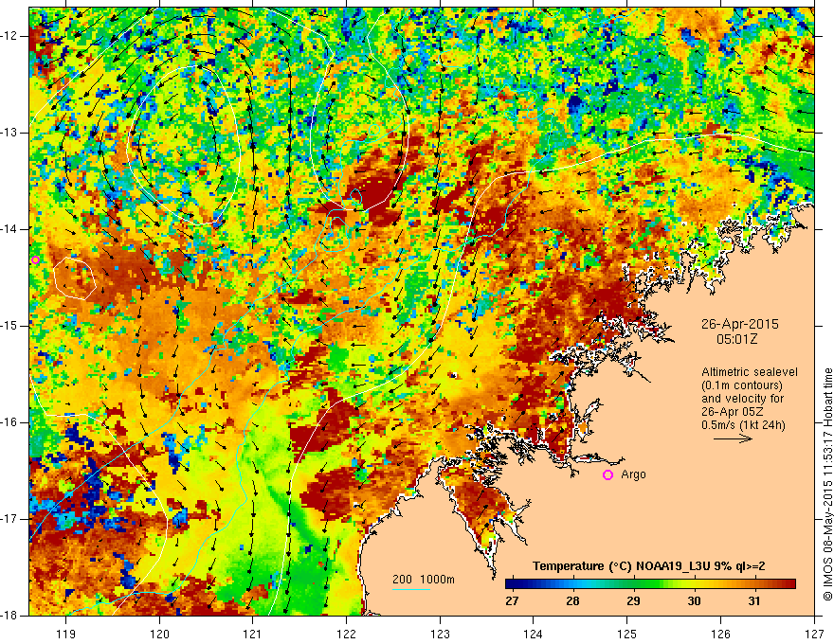Click the velocity scale arrow in the legend
Image resolution: width=834 pixels, height=644 pixels.
[733, 438]
